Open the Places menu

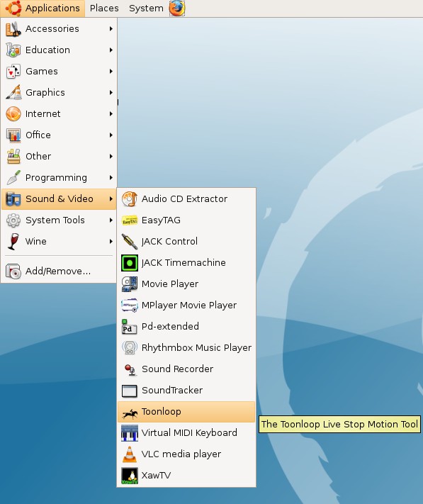pyautogui.click(x=104, y=8)
